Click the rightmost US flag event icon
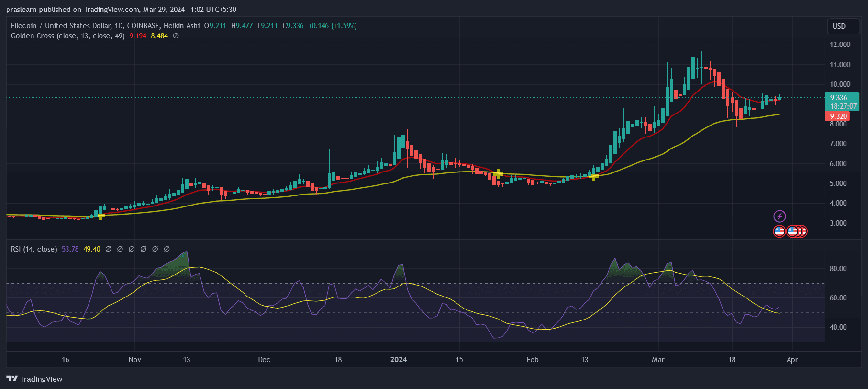 803,231
